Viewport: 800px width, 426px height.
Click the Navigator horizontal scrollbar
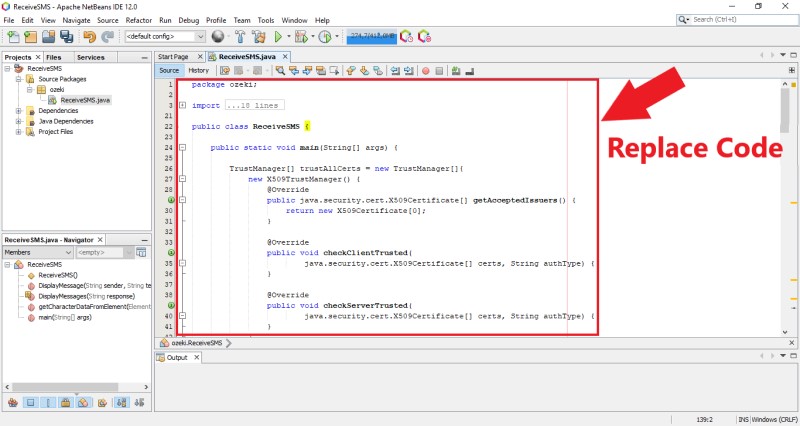coord(70,388)
